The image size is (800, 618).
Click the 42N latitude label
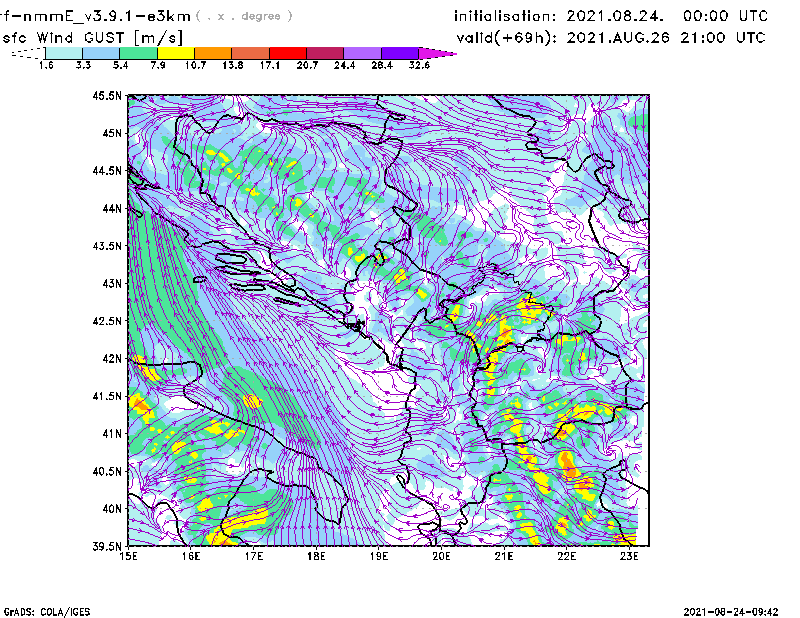point(112,359)
